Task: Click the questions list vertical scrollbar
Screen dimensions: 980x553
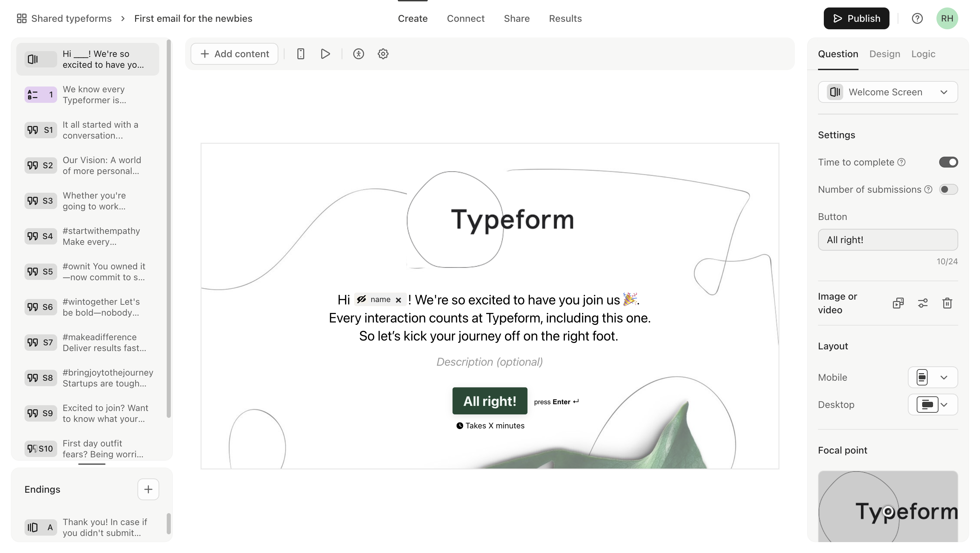Action: (168, 228)
